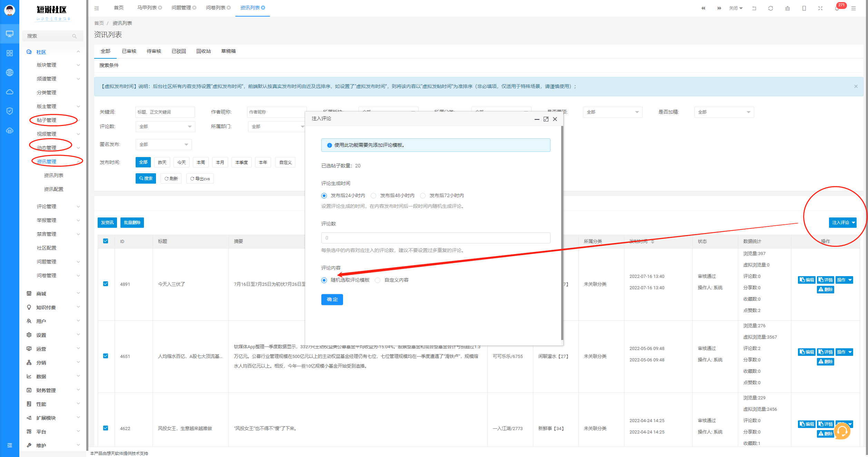The image size is (868, 457).
Task: Filter publish time by 本周
Action: (x=201, y=162)
